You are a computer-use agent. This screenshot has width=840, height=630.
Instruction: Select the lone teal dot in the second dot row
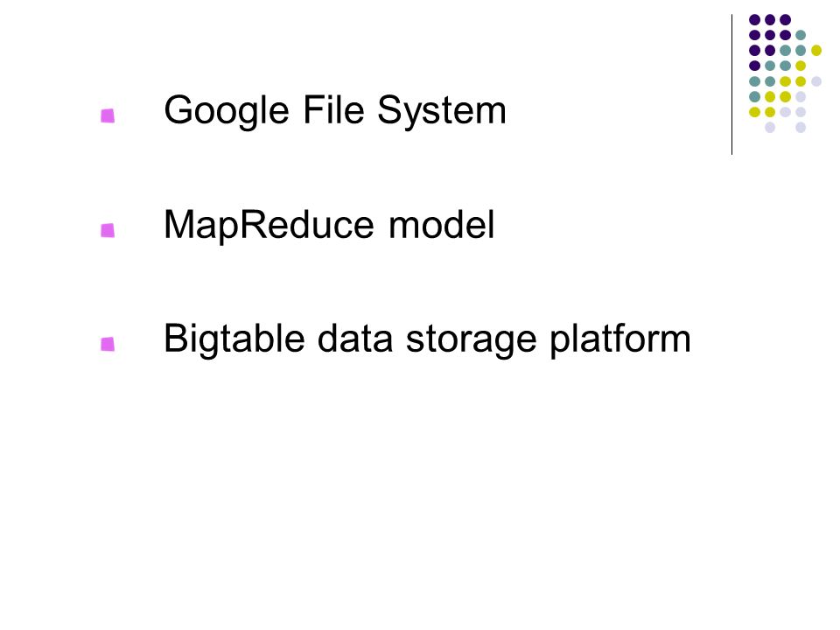point(801,35)
